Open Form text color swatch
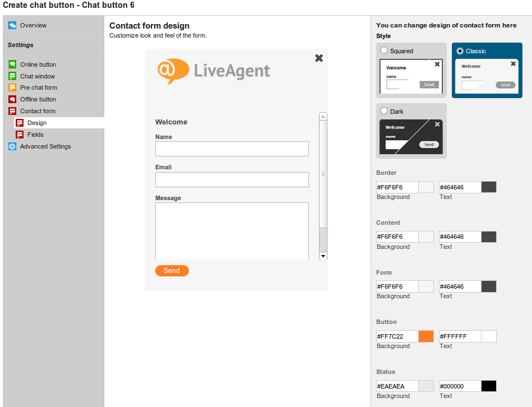This screenshot has width=532, height=407. coord(489,286)
